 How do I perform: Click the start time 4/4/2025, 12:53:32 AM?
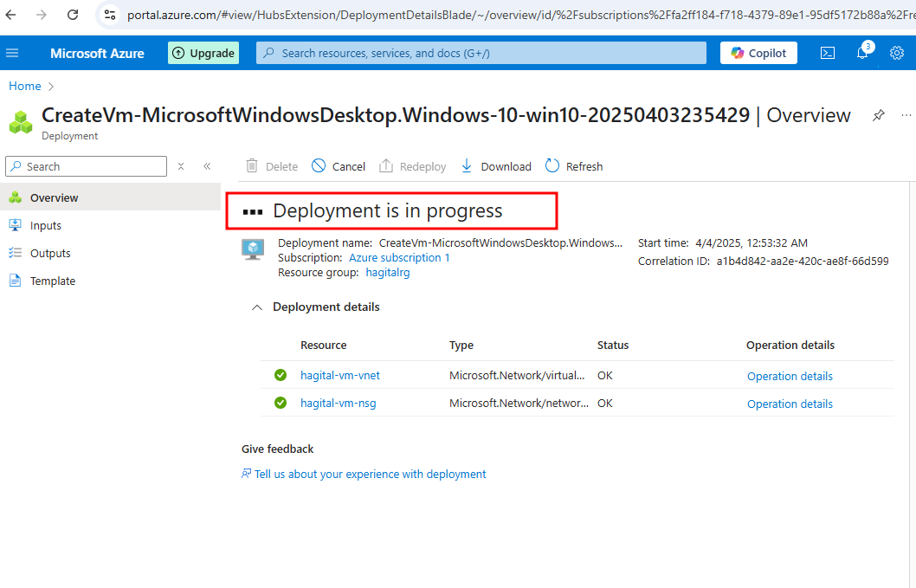[x=752, y=243]
